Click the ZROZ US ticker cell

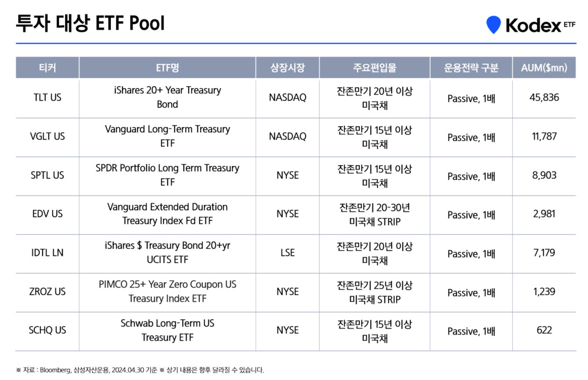pyautogui.click(x=47, y=292)
